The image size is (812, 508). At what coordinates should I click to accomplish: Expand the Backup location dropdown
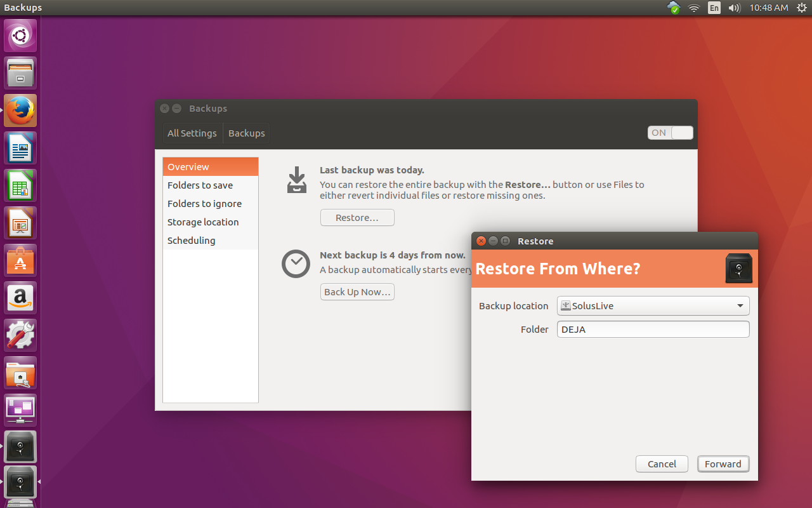[653, 306]
